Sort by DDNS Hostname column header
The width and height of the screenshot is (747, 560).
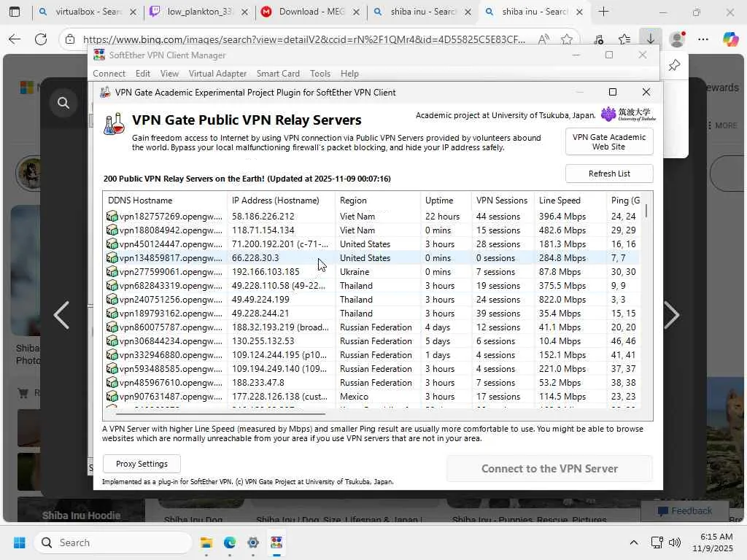[165, 201]
